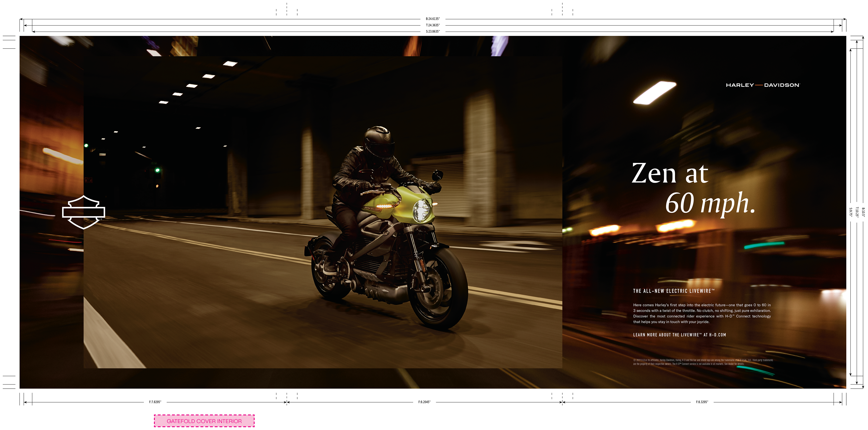
Task: Click the pink Gatefold Cover Interior label
Action: 204,421
